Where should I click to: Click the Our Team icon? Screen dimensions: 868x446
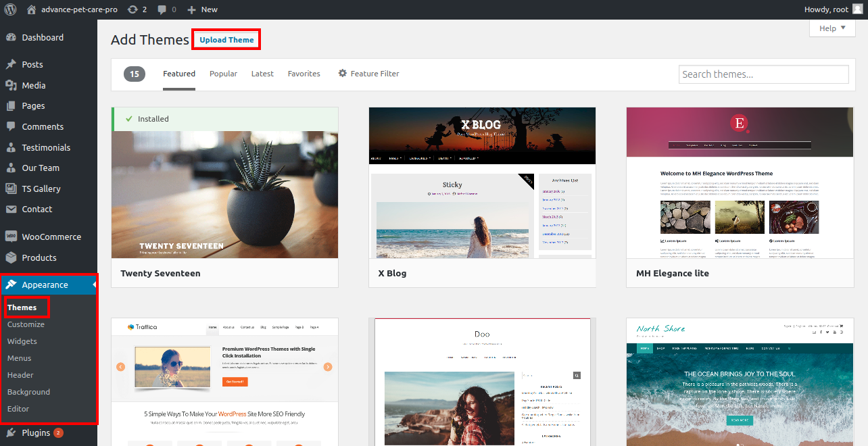(x=11, y=168)
